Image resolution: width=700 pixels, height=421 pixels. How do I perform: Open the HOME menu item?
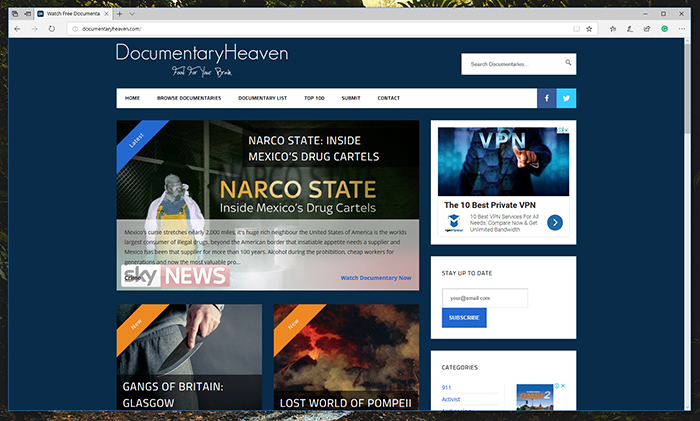pos(132,98)
